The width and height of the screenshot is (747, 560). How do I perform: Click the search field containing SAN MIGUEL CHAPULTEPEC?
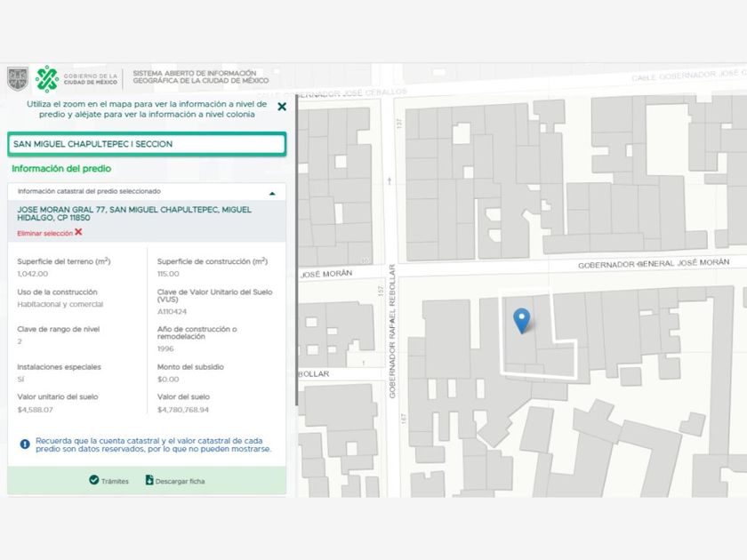[147, 144]
